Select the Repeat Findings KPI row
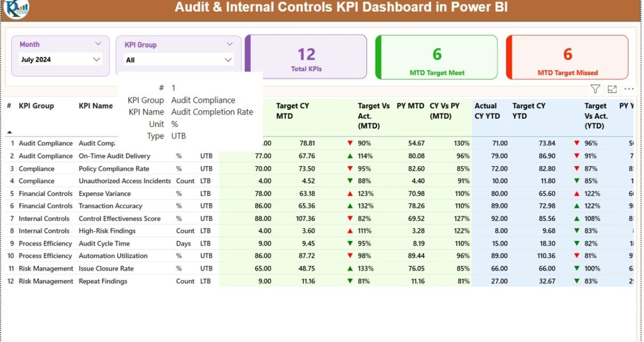Screen dimensions: 644x342 (103, 281)
